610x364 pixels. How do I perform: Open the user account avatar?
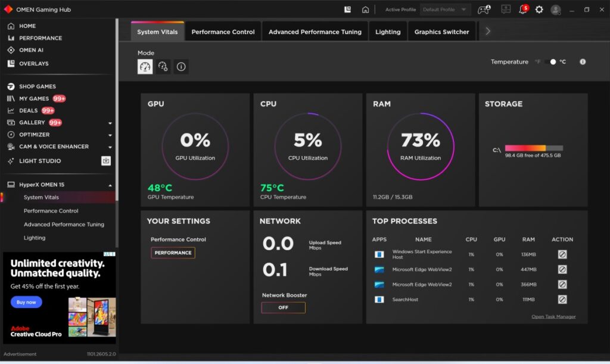pyautogui.click(x=556, y=10)
